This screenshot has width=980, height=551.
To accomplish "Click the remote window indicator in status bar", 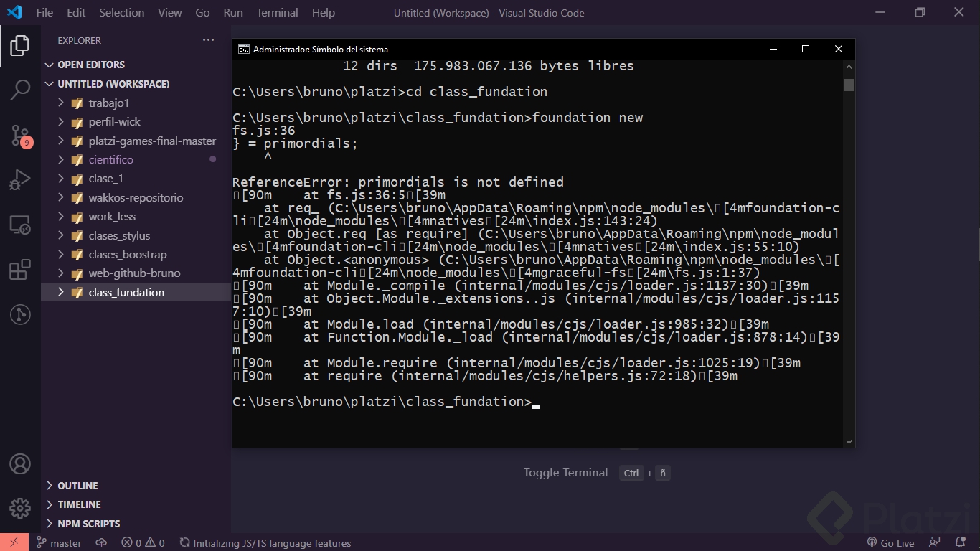I will (14, 542).
